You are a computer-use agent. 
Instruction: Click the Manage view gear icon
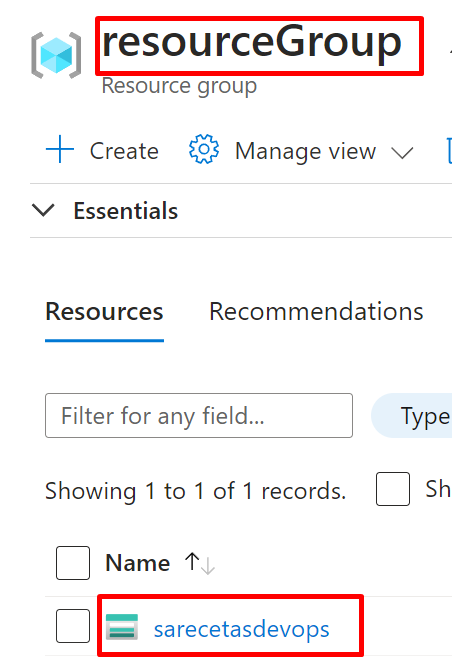tap(204, 149)
